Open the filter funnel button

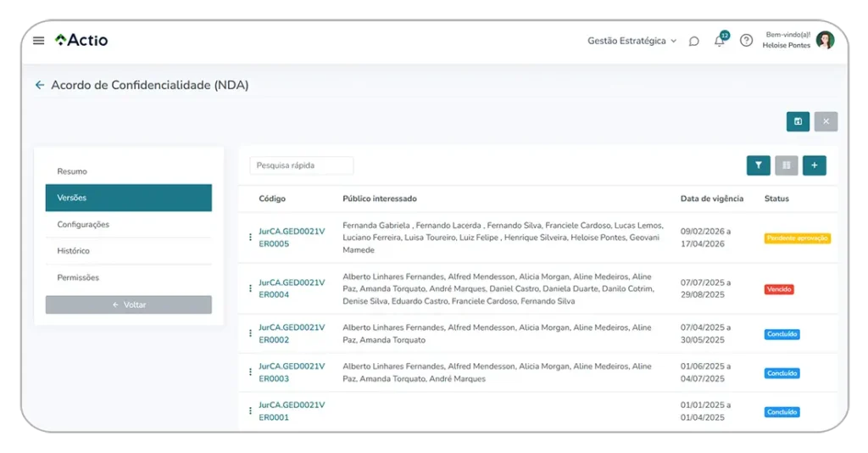point(758,165)
